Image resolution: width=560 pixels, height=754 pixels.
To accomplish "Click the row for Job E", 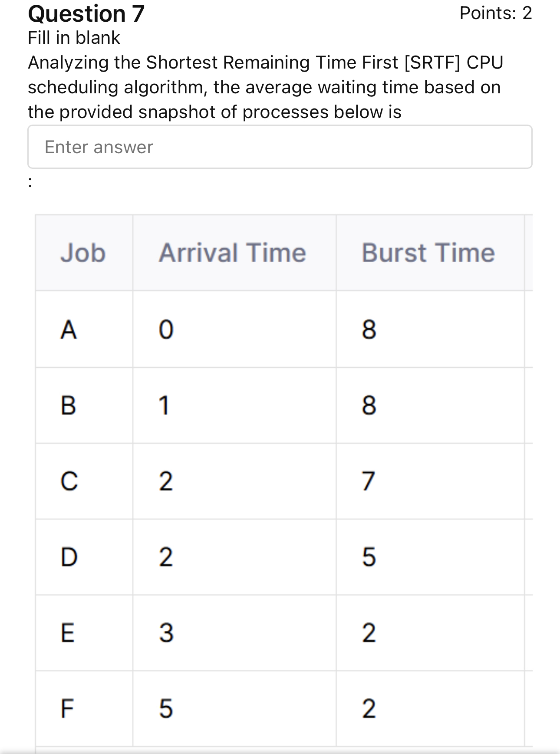I will [69, 635].
